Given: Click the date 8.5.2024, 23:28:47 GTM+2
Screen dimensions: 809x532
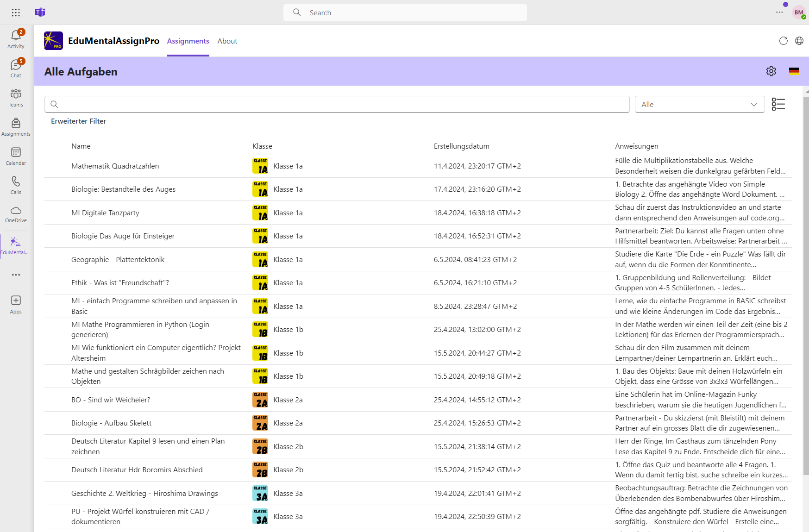Looking at the screenshot, I should tap(475, 306).
